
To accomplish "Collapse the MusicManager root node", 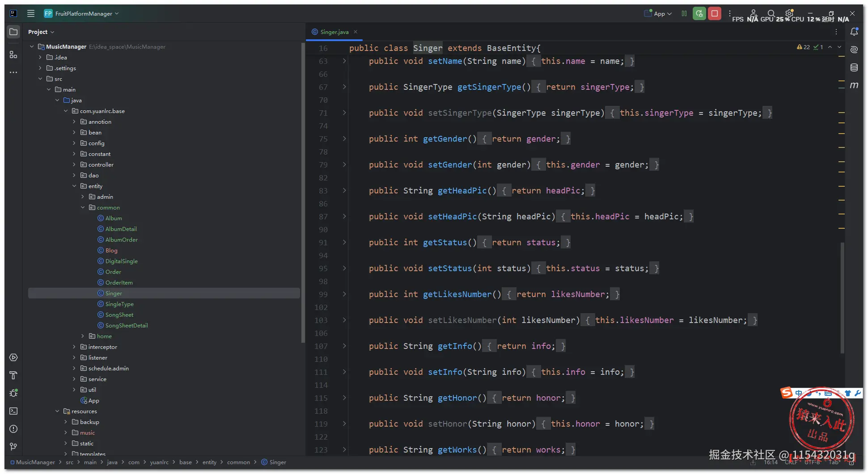I will [x=32, y=46].
